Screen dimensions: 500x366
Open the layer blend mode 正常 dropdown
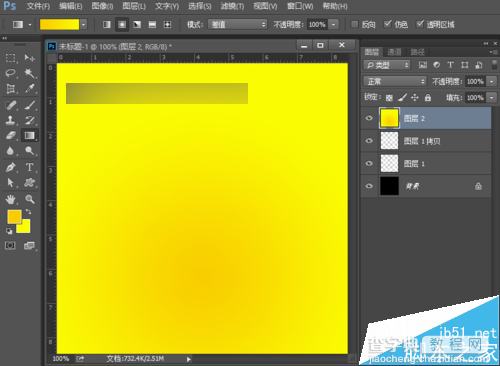(395, 81)
